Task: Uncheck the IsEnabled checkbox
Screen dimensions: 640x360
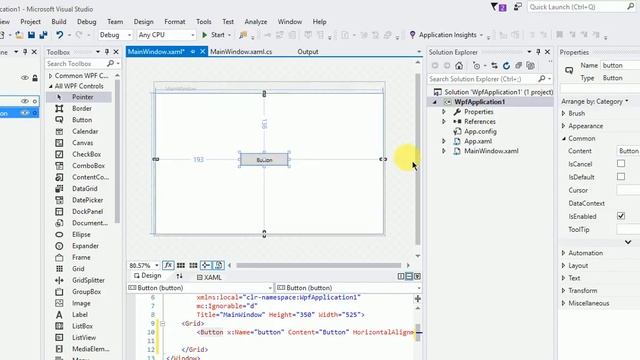Action: tap(621, 216)
